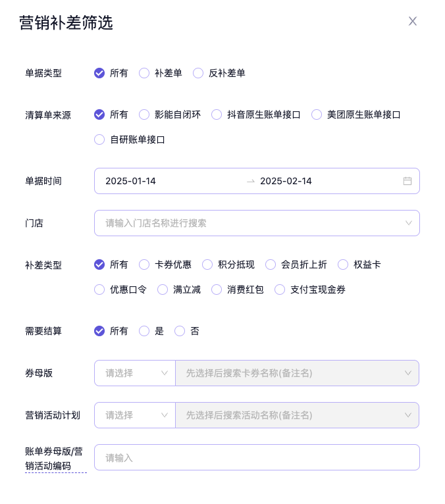Image resolution: width=445 pixels, height=504 pixels.
Task: Click the arrow between the two dates
Action: [x=250, y=181]
